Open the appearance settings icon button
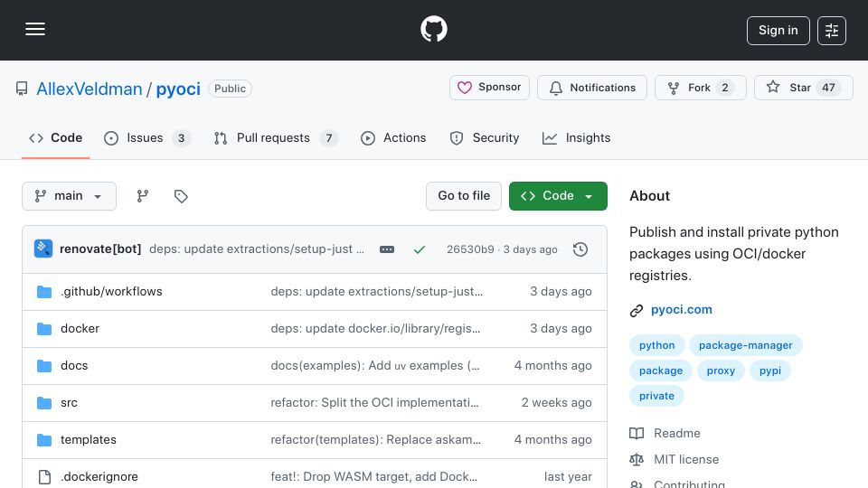 click(x=832, y=31)
